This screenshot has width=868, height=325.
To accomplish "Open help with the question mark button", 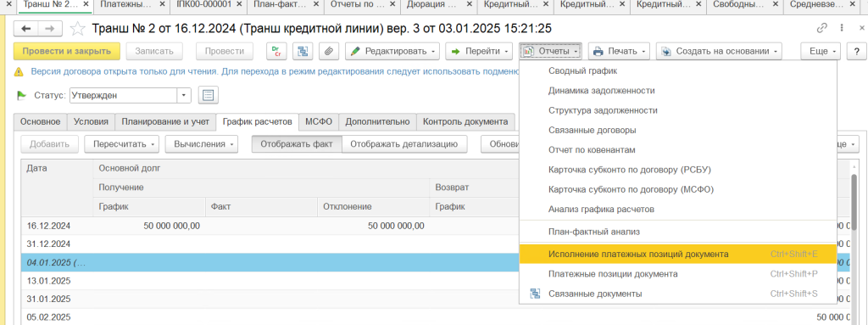I will (856, 51).
